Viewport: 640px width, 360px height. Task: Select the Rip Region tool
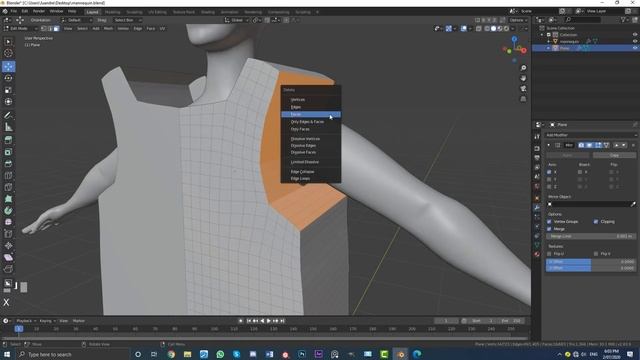click(x=8, y=269)
